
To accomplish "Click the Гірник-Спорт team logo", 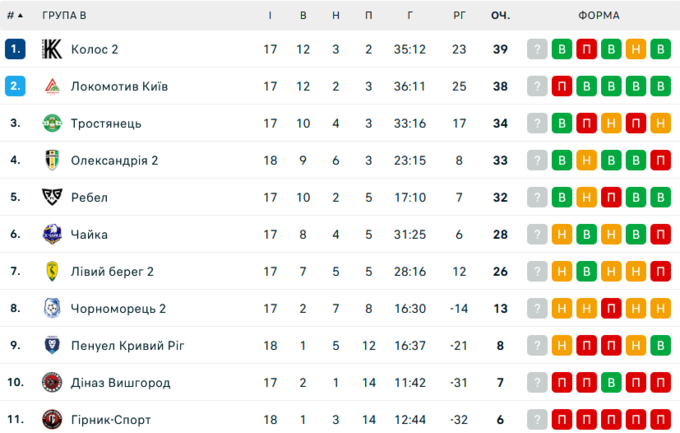I will pos(52,419).
